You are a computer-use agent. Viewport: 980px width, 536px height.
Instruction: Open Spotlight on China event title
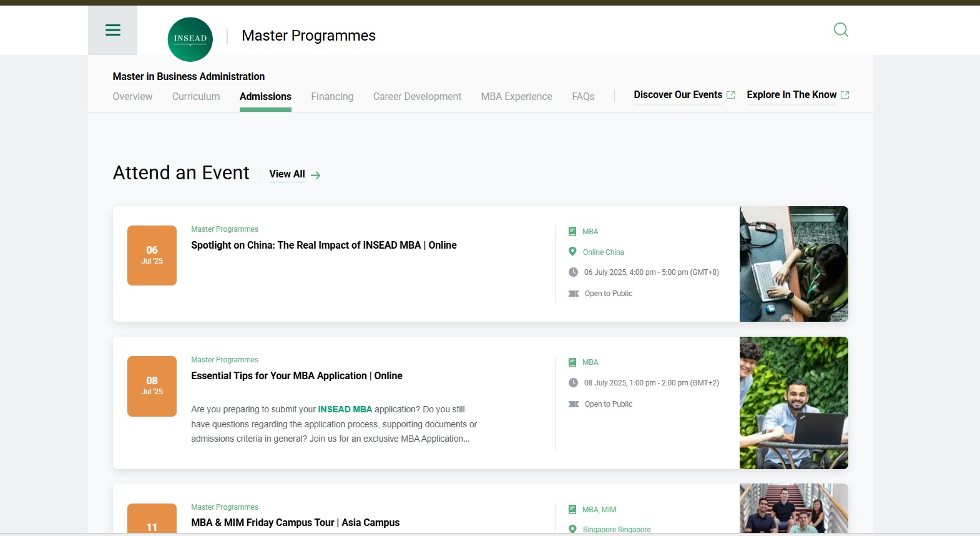(x=323, y=245)
